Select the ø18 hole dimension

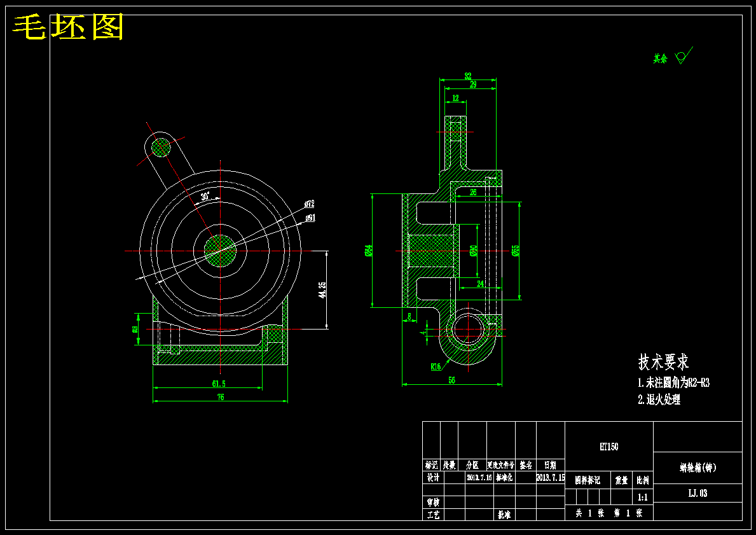[135, 330]
